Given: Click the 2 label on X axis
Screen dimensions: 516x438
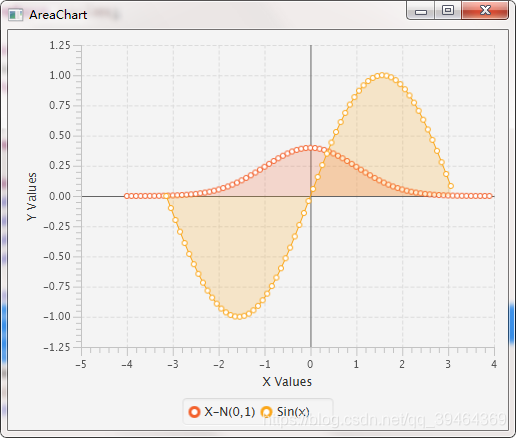Looking at the screenshot, I should (x=402, y=364).
